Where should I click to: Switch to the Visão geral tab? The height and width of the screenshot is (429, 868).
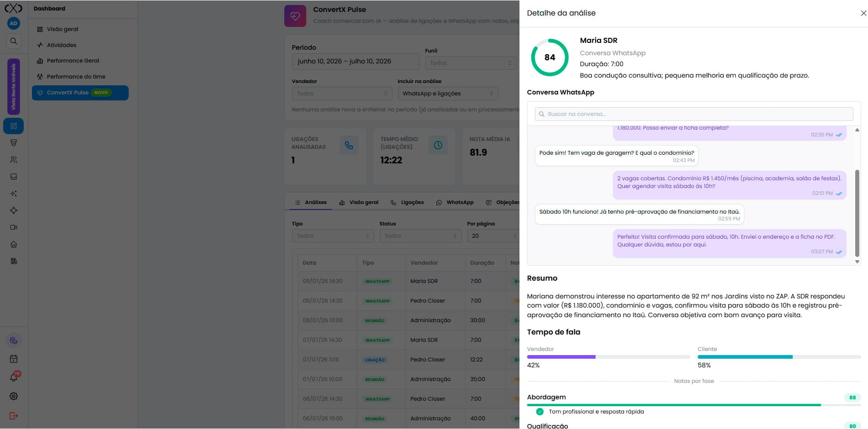(x=359, y=202)
